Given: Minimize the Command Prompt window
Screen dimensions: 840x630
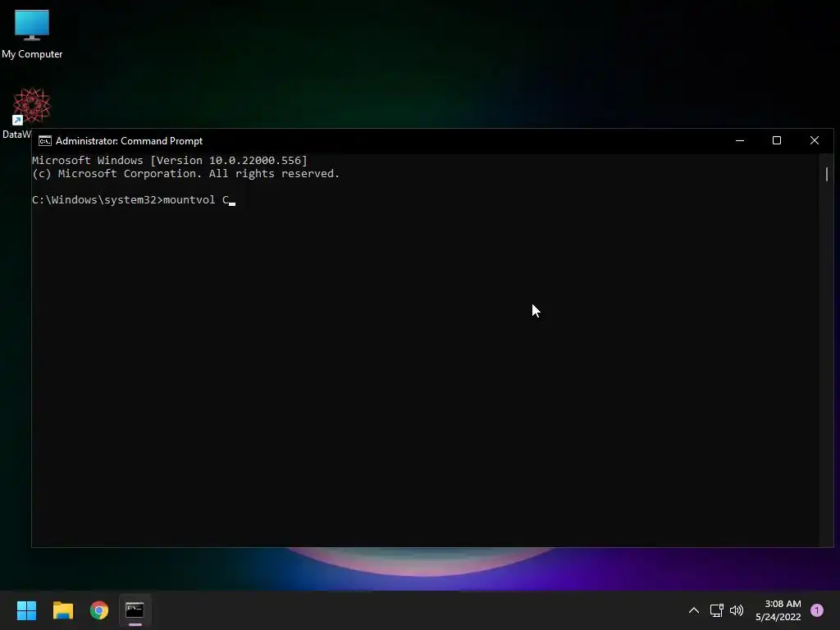Looking at the screenshot, I should 740,140.
